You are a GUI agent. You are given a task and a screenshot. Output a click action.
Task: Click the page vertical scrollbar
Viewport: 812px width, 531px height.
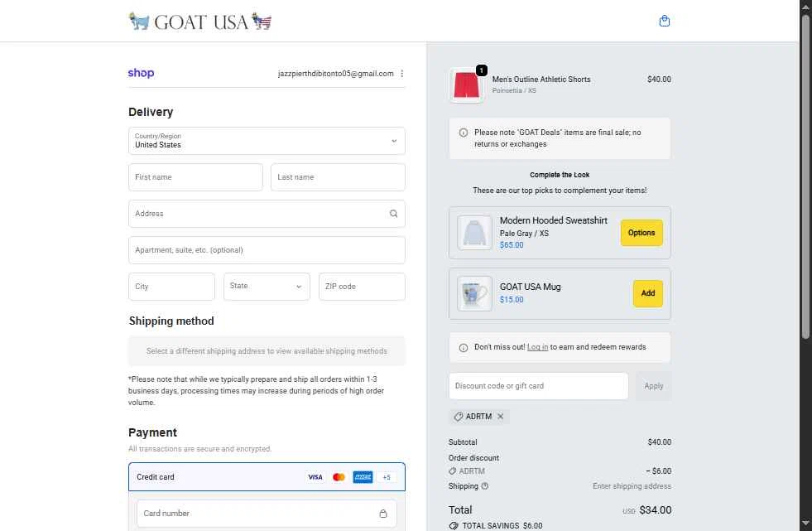(x=805, y=176)
